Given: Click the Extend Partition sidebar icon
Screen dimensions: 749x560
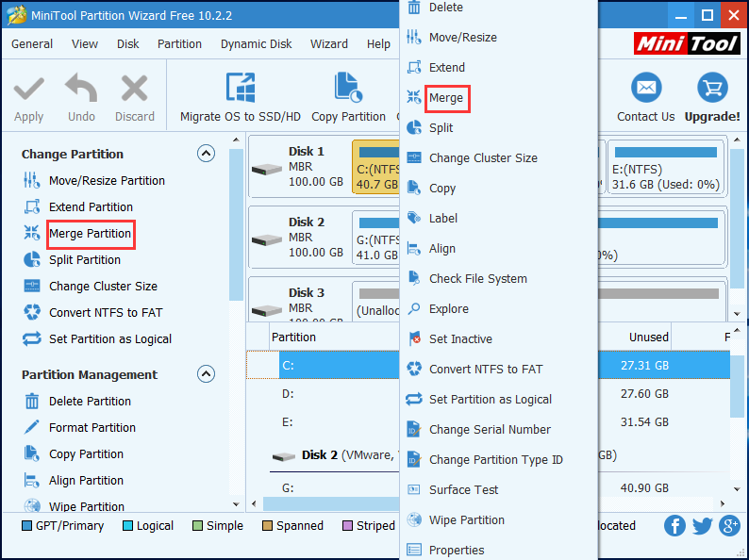Looking at the screenshot, I should point(32,206).
